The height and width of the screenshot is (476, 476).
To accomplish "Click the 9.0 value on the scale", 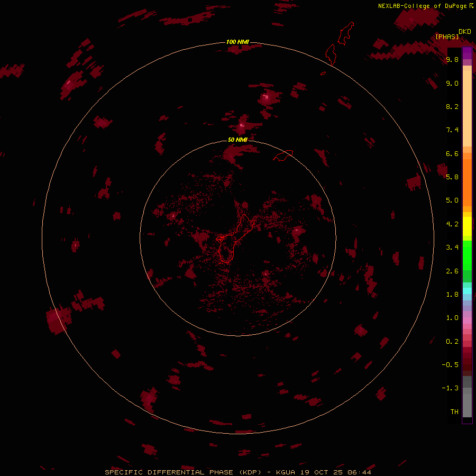I will tap(452, 83).
